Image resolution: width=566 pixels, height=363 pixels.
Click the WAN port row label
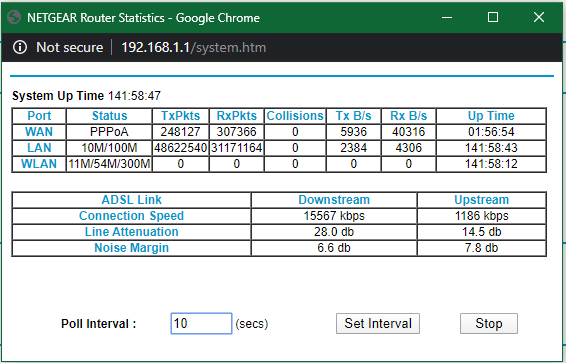tap(39, 132)
